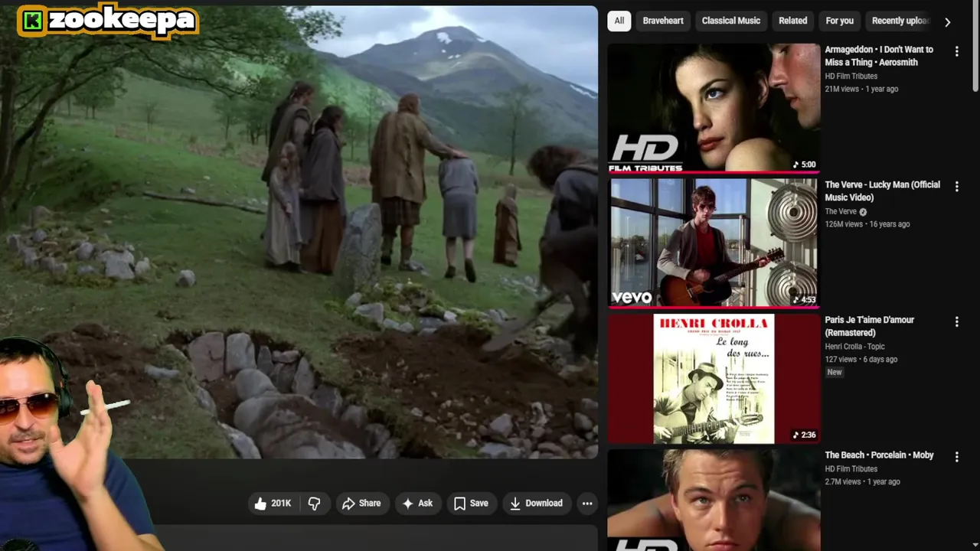Click the dislike thumbs-down icon
Image resolution: width=980 pixels, height=551 pixels.
tap(314, 503)
